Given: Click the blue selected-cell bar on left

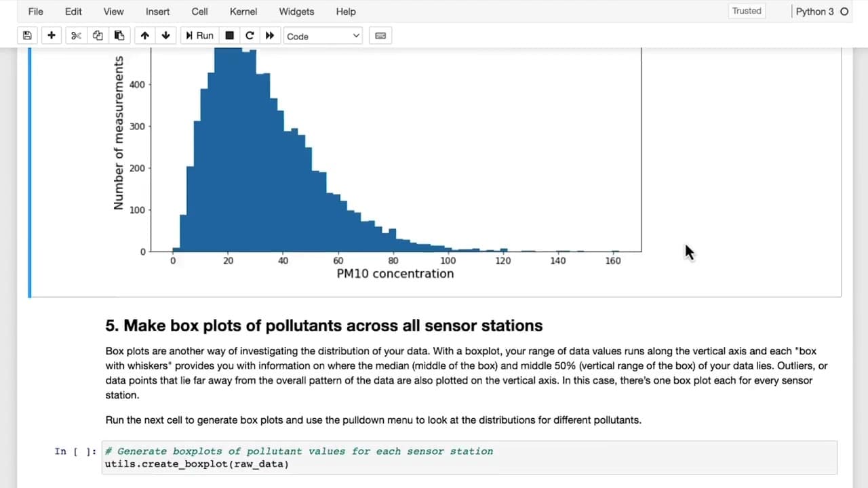Looking at the screenshot, I should [x=29, y=173].
